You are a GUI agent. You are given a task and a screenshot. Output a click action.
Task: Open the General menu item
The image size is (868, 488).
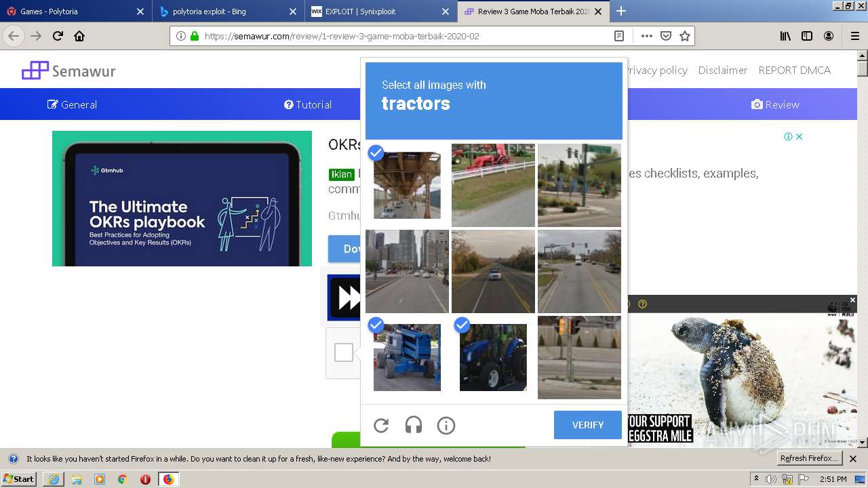(72, 104)
